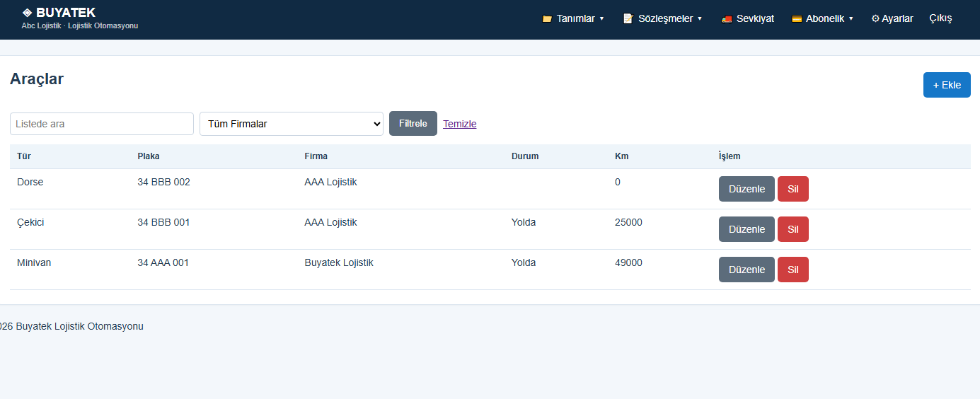Screen dimensions: 980x399
Task: Open the Tüm Firmalar company dropdown
Action: (x=292, y=124)
